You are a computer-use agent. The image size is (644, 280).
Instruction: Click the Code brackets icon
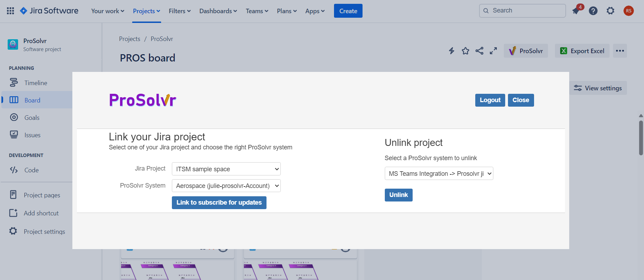click(14, 170)
